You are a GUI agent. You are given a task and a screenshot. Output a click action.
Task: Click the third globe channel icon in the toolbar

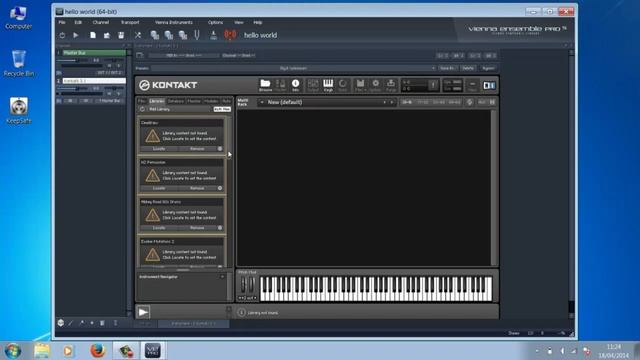[183, 36]
